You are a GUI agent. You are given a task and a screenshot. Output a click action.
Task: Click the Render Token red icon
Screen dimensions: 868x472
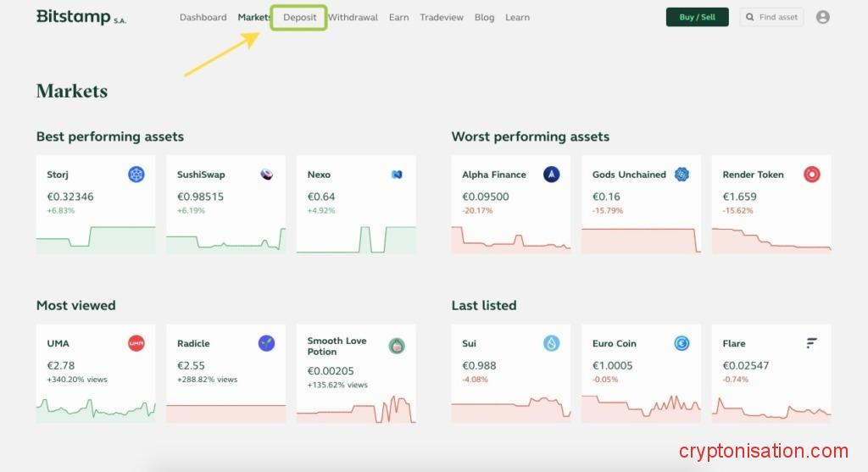tap(812, 175)
